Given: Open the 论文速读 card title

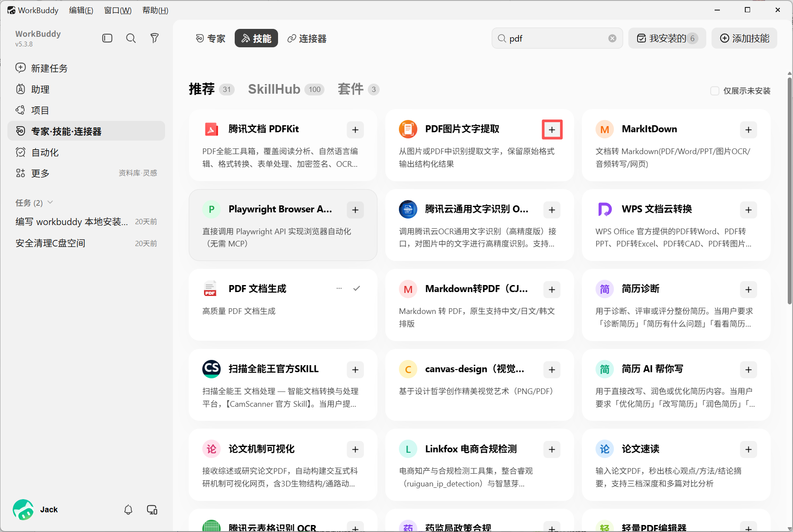Looking at the screenshot, I should (x=641, y=449).
